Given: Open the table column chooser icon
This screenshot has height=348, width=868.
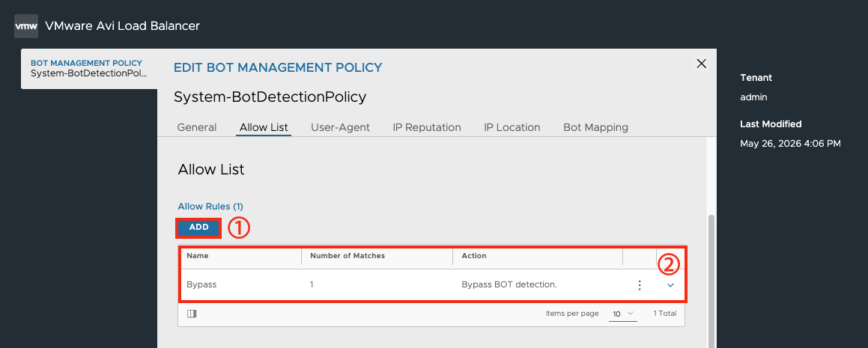Looking at the screenshot, I should click(192, 314).
